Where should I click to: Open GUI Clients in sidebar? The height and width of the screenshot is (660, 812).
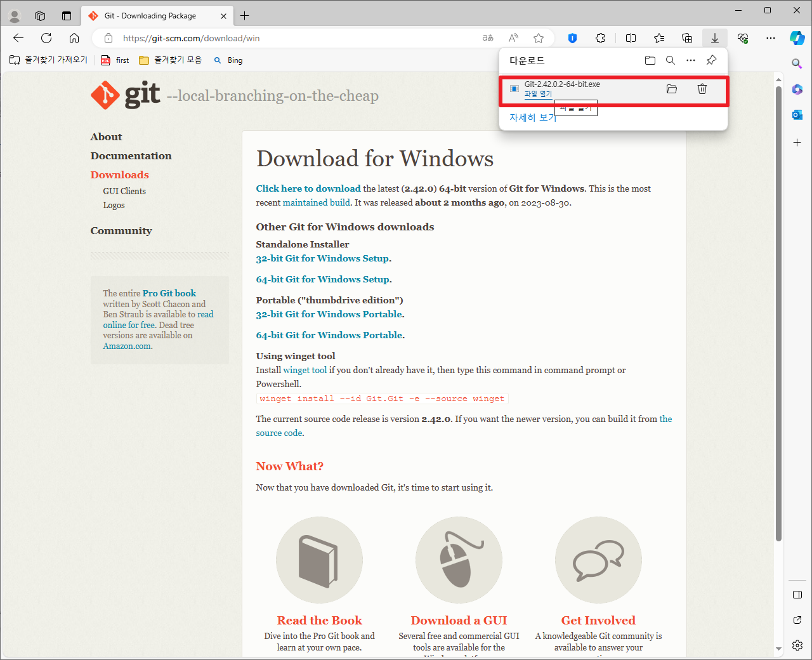pyautogui.click(x=124, y=191)
